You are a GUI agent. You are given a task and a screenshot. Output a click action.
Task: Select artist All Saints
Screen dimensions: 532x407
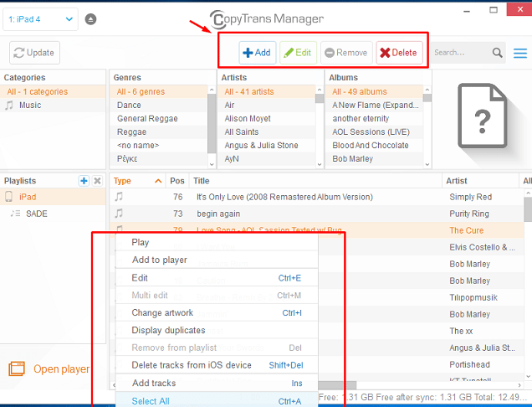[267, 131]
